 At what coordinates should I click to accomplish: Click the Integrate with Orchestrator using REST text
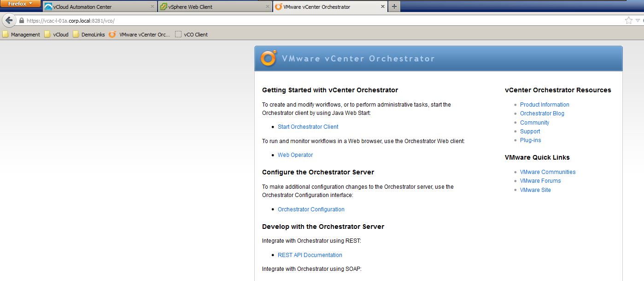(x=311, y=241)
